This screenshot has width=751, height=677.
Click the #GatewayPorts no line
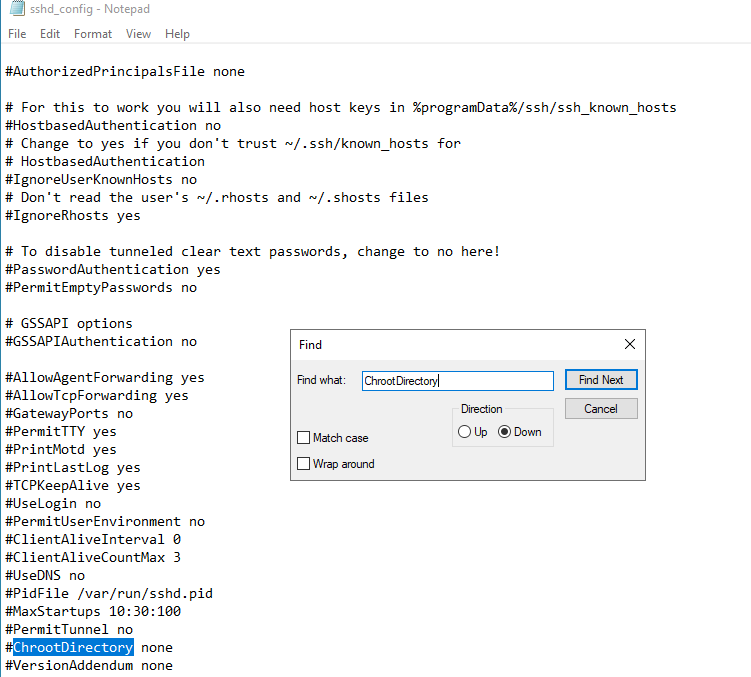pos(69,413)
